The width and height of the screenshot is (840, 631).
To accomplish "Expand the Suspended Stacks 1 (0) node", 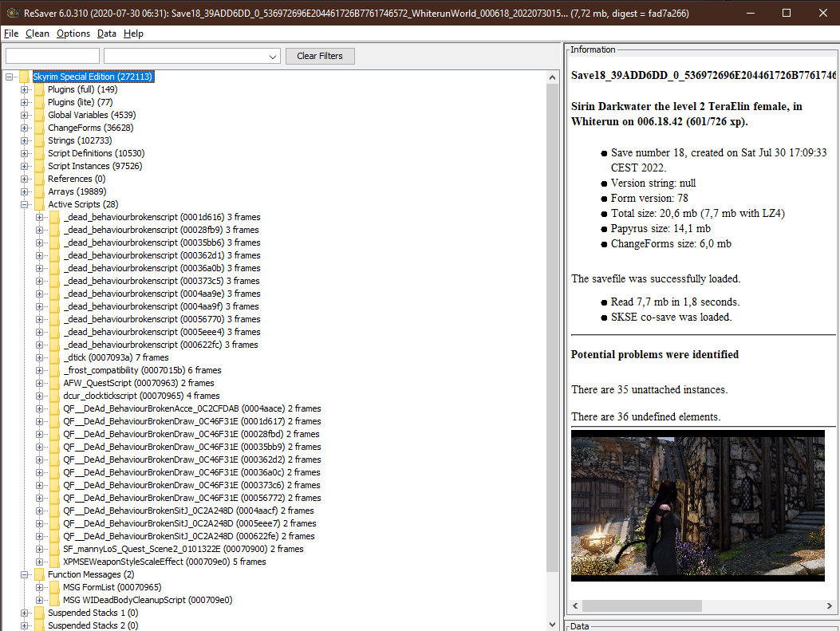I will point(24,613).
